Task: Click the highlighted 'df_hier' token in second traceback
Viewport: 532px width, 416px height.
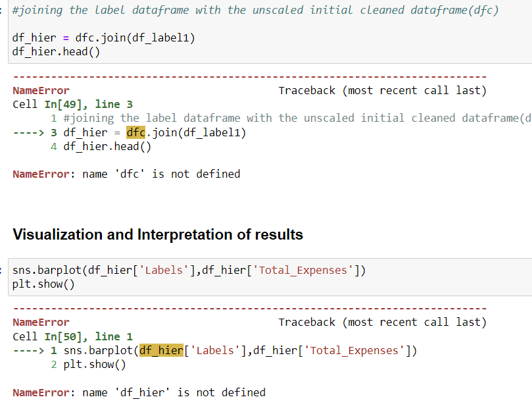Action: click(x=161, y=350)
